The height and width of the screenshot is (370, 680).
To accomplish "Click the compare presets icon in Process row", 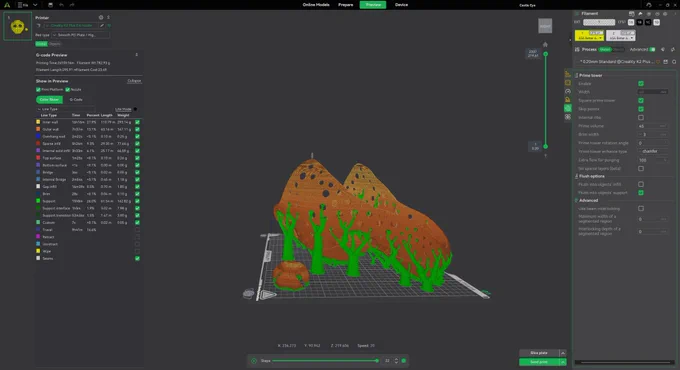I will (x=673, y=49).
